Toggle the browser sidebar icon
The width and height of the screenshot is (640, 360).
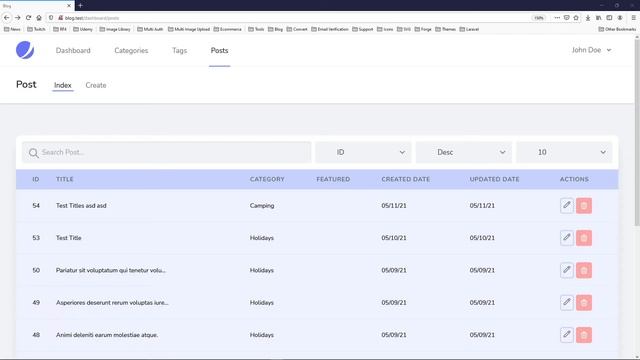pos(609,18)
